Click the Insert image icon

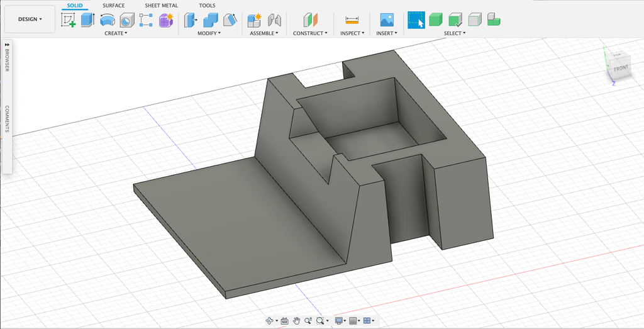coord(386,20)
